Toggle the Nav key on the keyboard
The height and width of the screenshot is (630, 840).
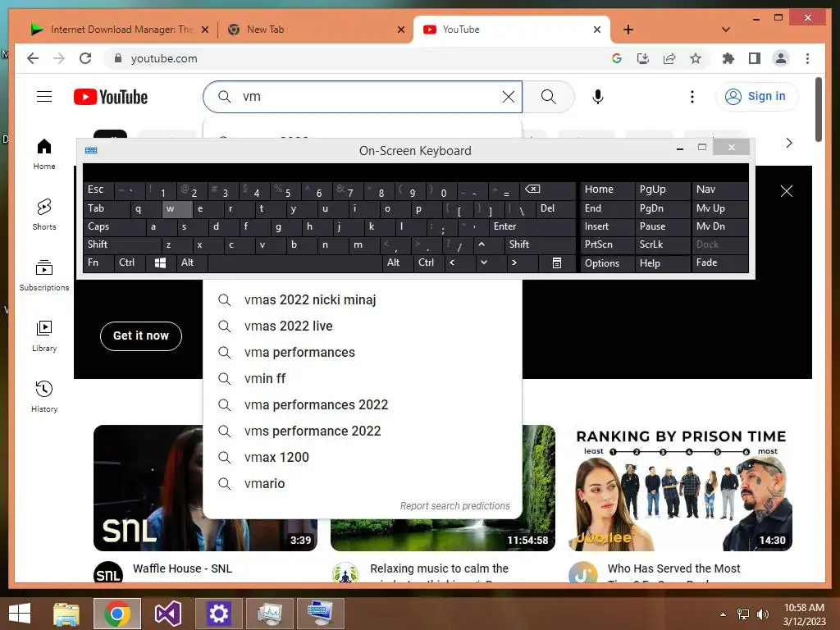tap(719, 189)
